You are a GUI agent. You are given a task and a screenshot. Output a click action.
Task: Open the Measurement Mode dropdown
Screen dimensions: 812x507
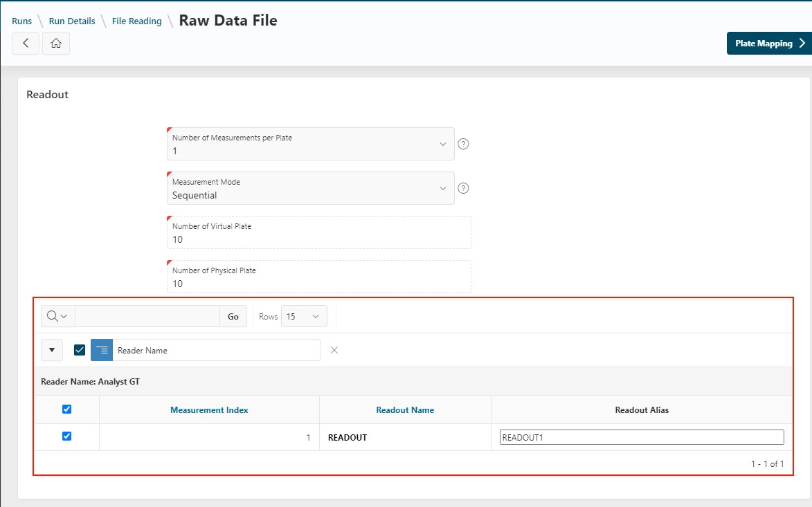pyautogui.click(x=311, y=188)
